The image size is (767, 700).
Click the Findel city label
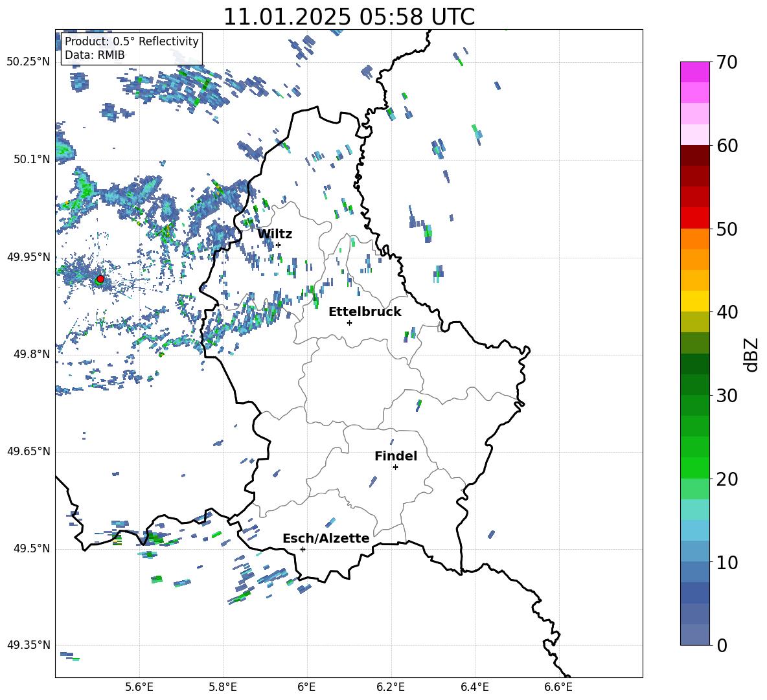396,456
